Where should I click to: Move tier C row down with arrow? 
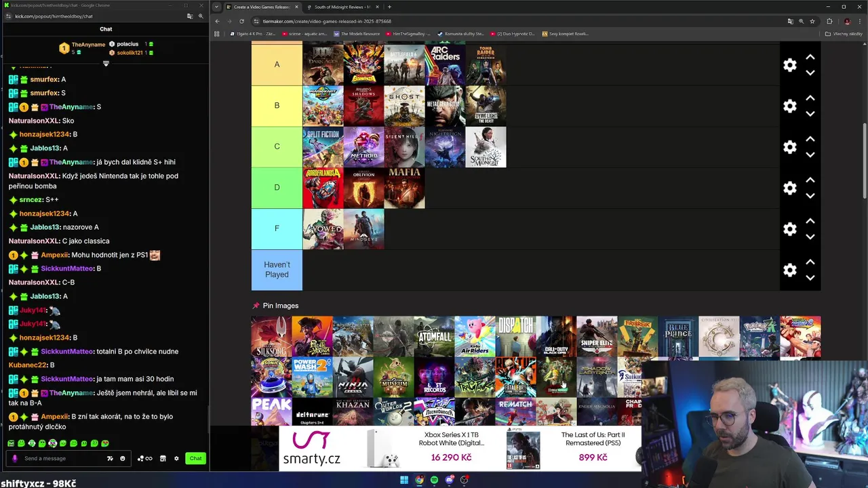tap(810, 155)
